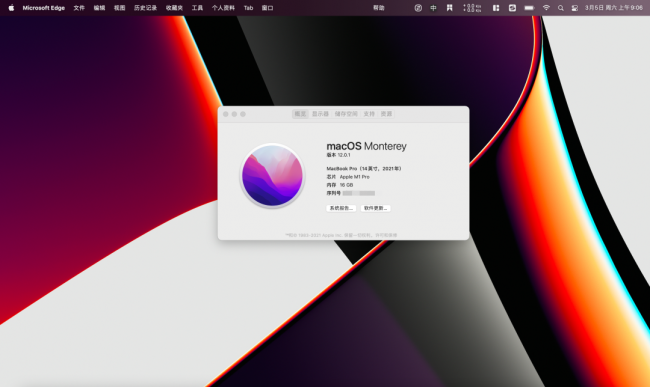Viewport: 650px width, 387px height.
Task: Open Spotlight search magnifier icon
Action: pyautogui.click(x=560, y=8)
